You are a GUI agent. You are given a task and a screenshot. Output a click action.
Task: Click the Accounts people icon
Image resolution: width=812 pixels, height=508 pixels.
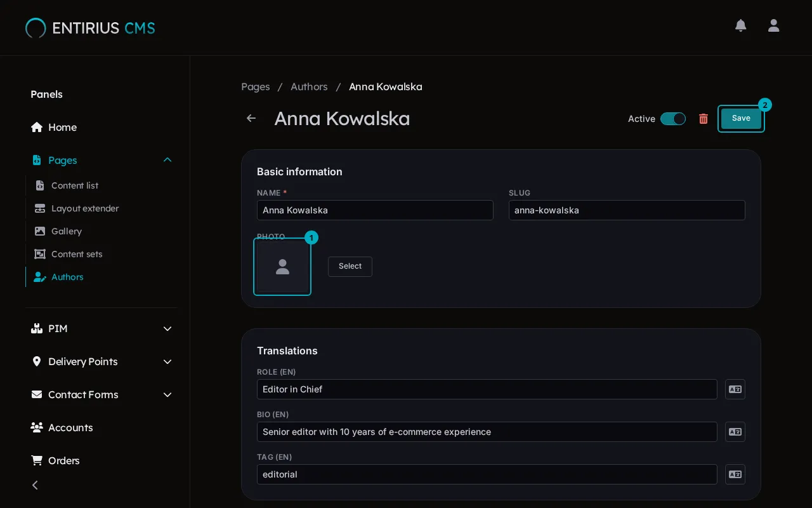pos(37,427)
